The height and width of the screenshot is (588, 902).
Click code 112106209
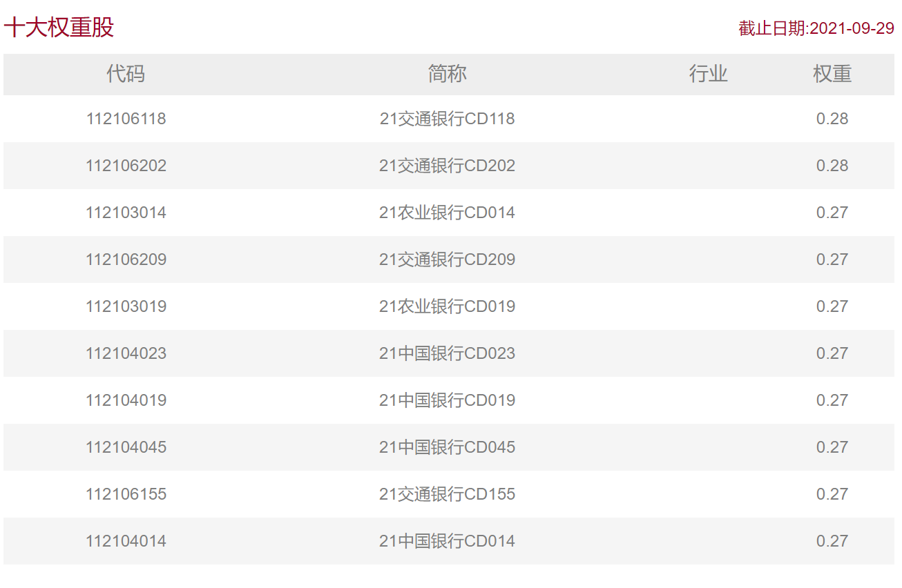point(126,259)
